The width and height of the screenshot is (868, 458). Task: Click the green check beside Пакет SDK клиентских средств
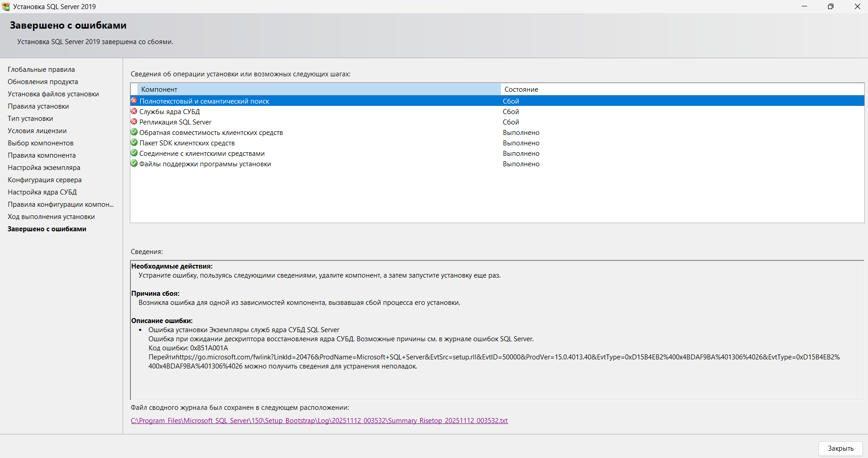click(x=134, y=143)
